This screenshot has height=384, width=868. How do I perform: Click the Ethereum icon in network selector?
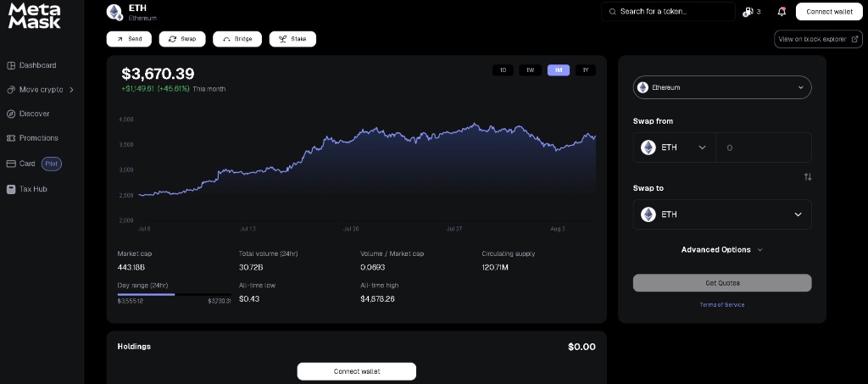(x=643, y=87)
